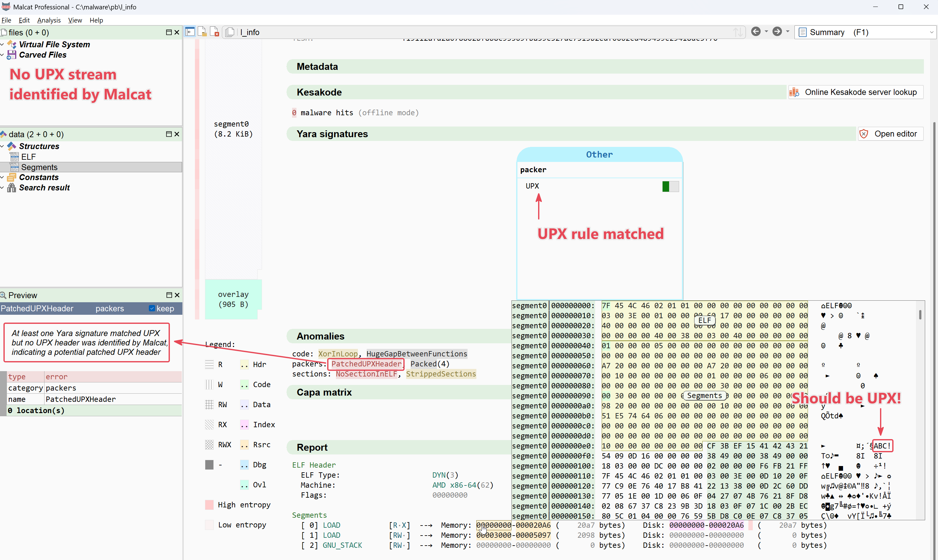This screenshot has width=938, height=560.
Task: Open the Edit menu
Action: [24, 20]
